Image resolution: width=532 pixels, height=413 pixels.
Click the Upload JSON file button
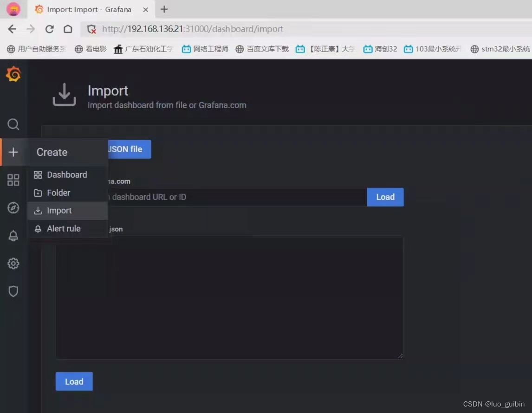pyautogui.click(x=129, y=149)
